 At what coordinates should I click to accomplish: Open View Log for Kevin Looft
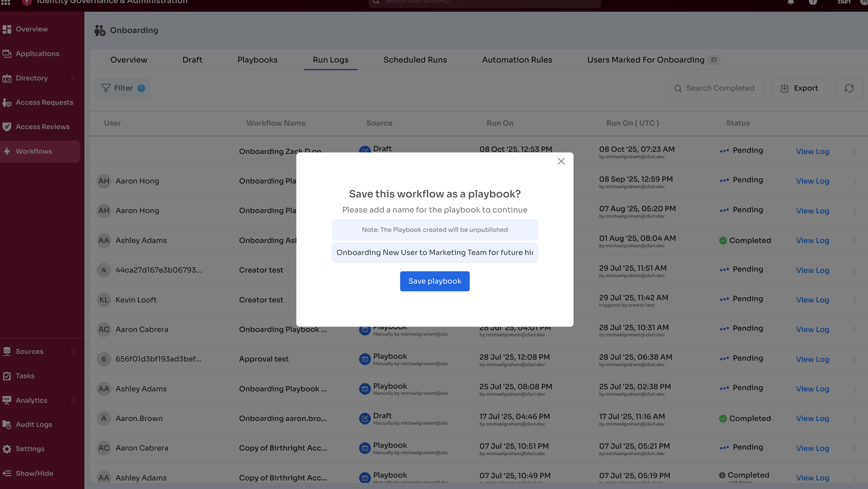pyautogui.click(x=812, y=300)
